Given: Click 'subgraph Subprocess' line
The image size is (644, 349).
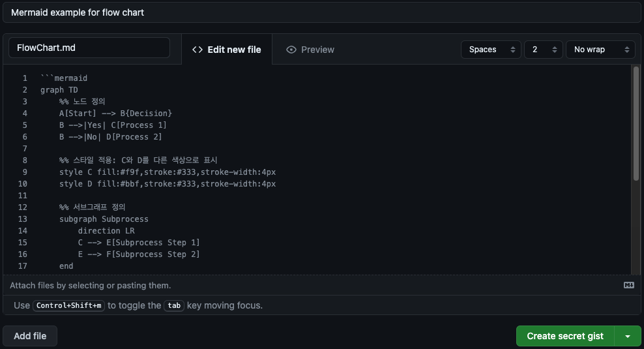Looking at the screenshot, I should tap(104, 219).
